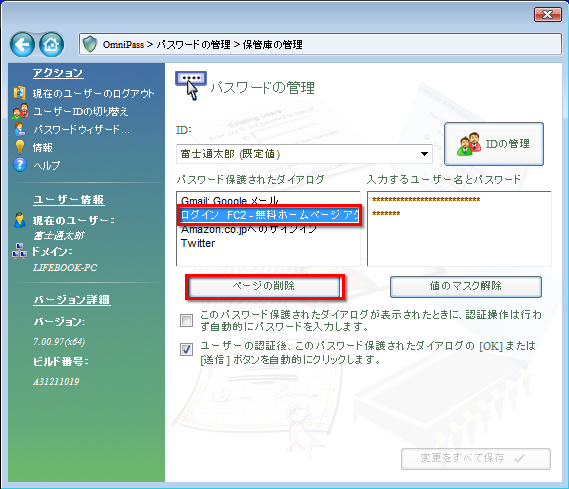Click 保管庫の管理 in the breadcrumb path

(x=273, y=45)
